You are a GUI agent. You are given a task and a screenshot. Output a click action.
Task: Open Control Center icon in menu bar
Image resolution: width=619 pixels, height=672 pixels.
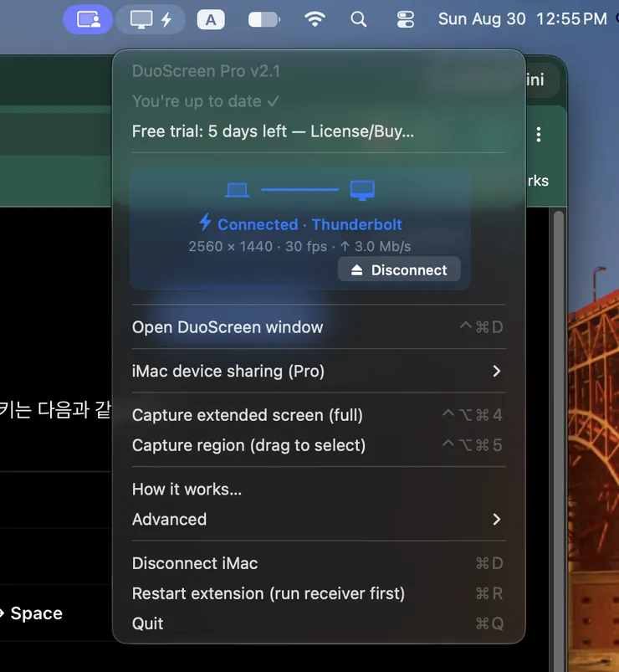(x=405, y=19)
